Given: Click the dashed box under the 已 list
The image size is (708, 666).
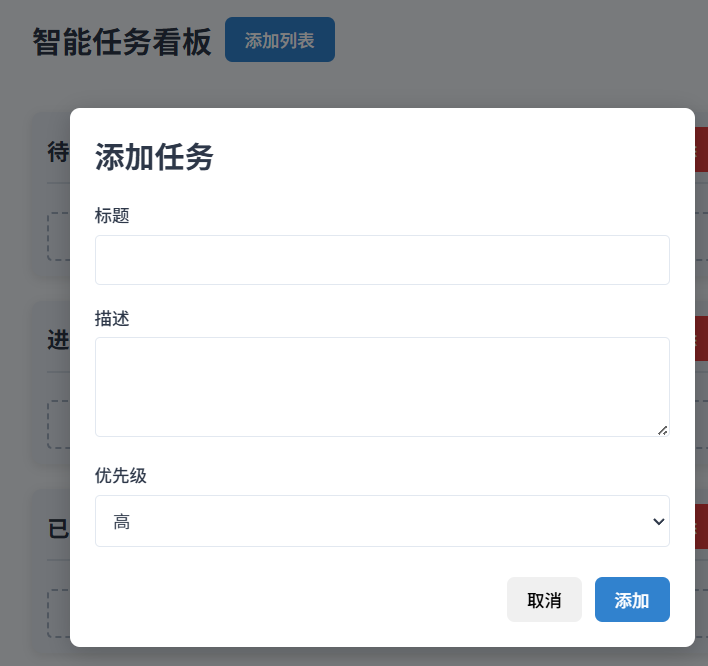Looking at the screenshot, I should pos(58,613).
